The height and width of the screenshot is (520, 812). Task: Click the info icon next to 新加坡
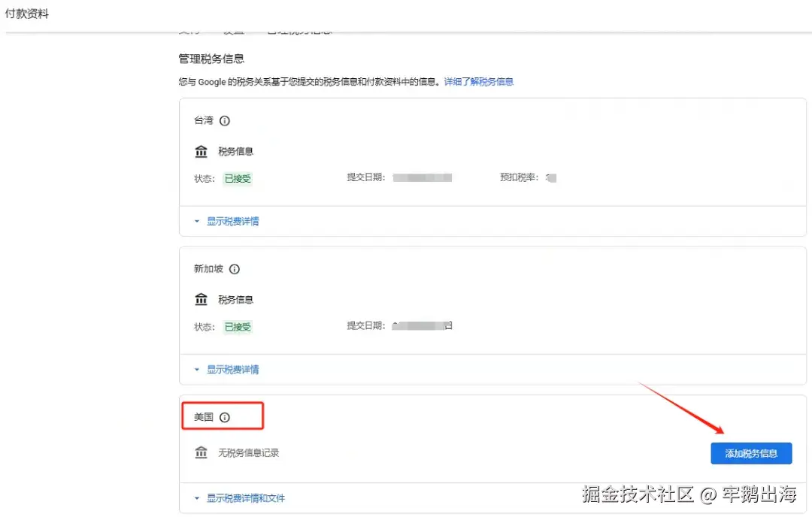click(234, 269)
